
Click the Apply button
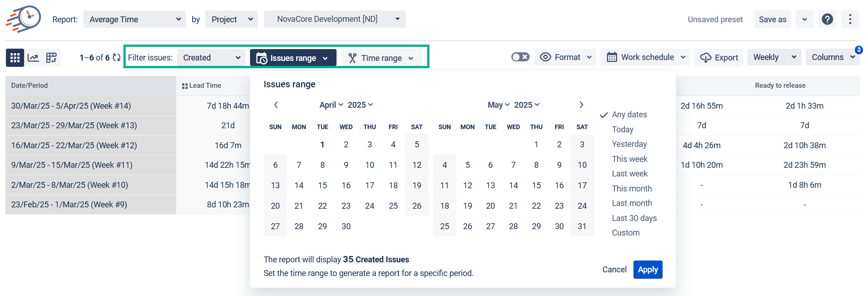(648, 270)
